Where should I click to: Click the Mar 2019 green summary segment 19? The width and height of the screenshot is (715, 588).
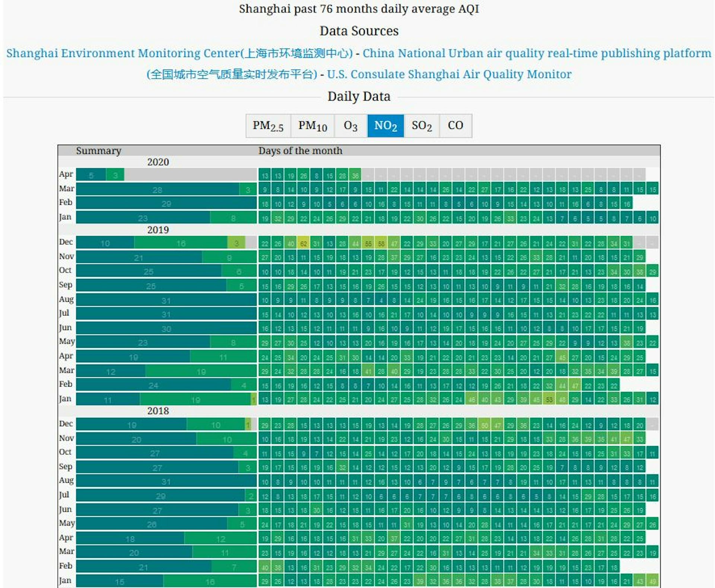click(x=201, y=371)
